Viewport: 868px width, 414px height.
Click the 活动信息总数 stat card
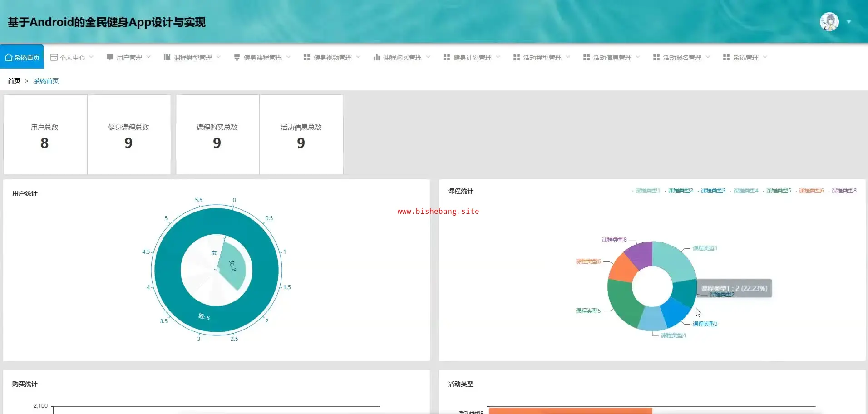[x=301, y=134]
